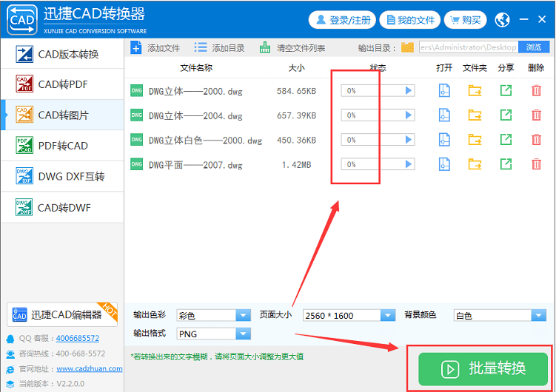Image resolution: width=556 pixels, height=392 pixels.
Task: Click the 迅捷CAD转换器 logo icon
Action: [22, 19]
